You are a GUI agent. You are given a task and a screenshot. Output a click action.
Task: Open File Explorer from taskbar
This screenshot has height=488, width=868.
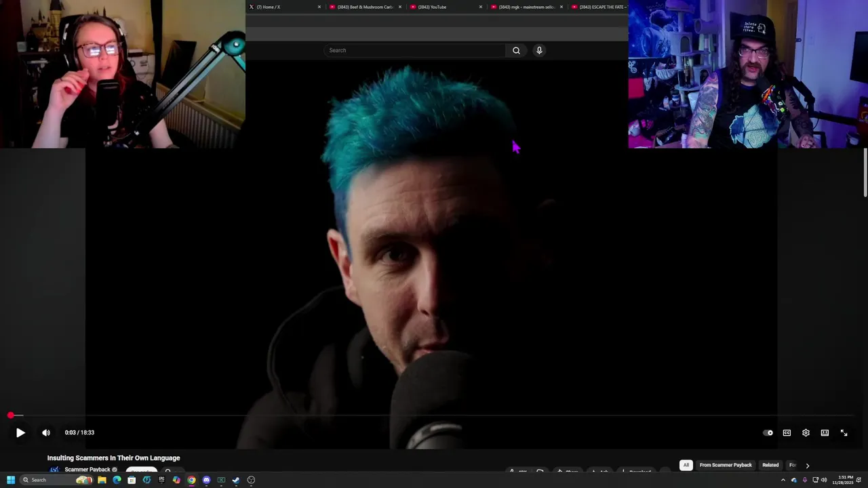(102, 480)
